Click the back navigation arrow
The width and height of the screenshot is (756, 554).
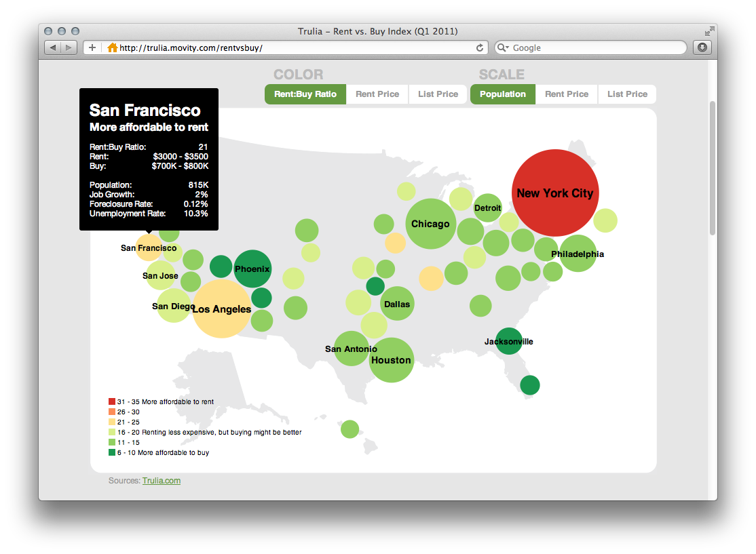52,47
